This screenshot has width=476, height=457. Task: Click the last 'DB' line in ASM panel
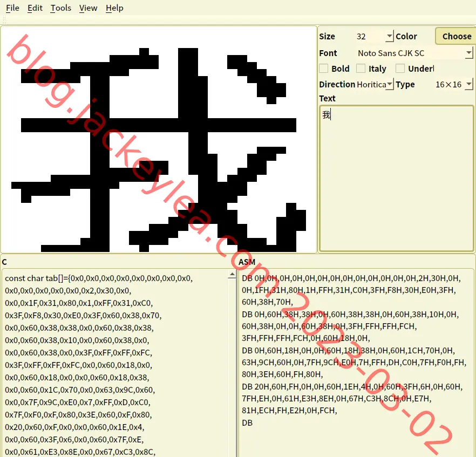247,422
